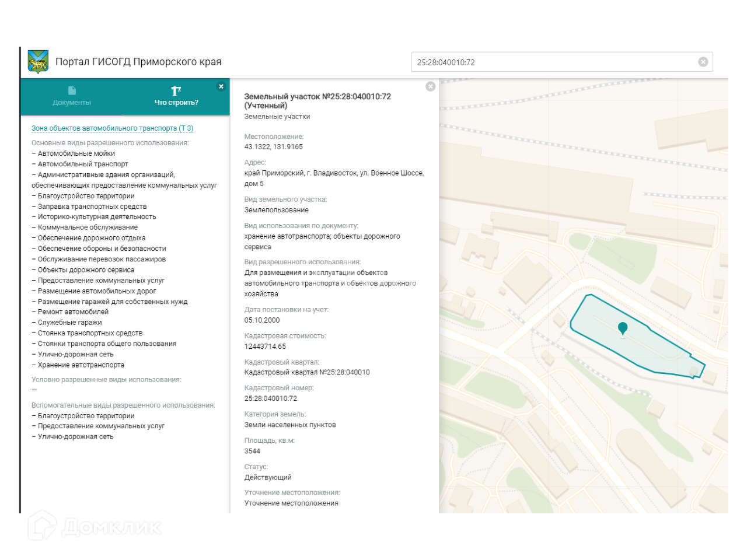Select the text 'Служебные гаражи'
This screenshot has height=560, width=747.
tap(69, 323)
